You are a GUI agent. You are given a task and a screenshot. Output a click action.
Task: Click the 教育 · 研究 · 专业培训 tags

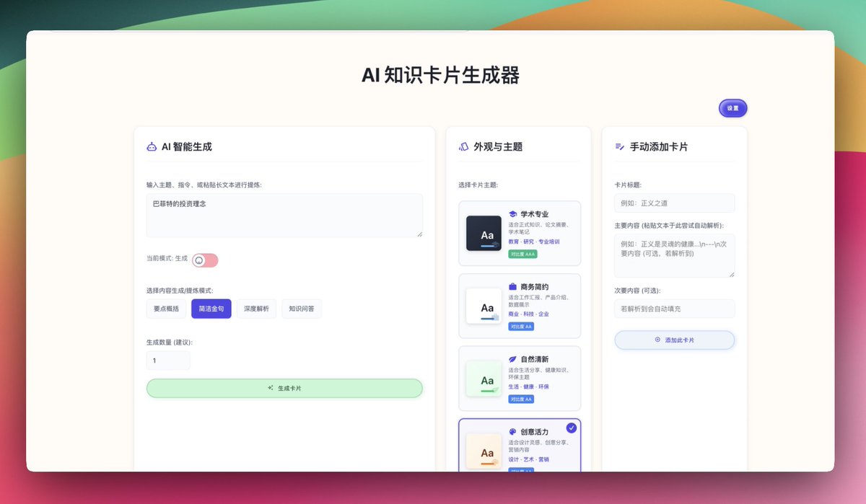[534, 242]
